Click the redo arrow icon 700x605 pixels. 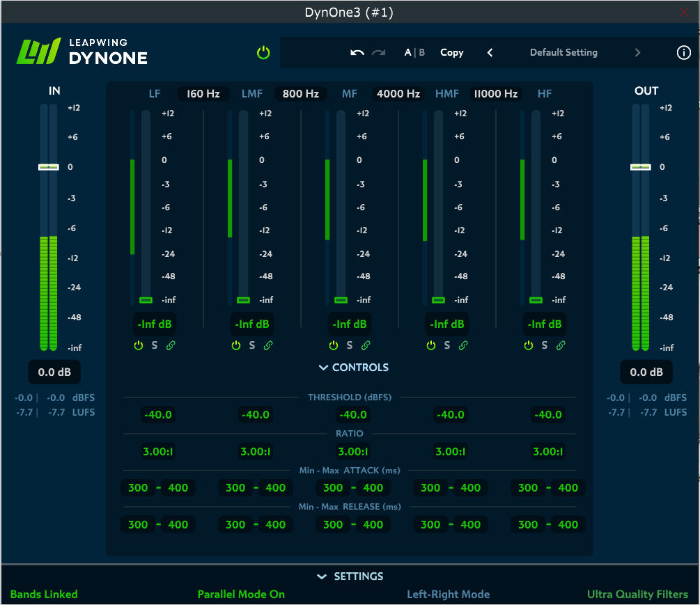pos(379,53)
